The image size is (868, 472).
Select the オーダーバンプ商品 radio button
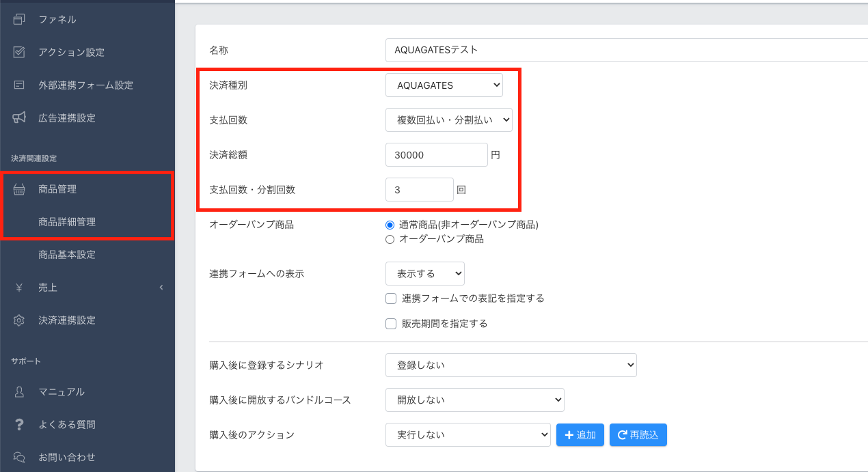(x=390, y=239)
